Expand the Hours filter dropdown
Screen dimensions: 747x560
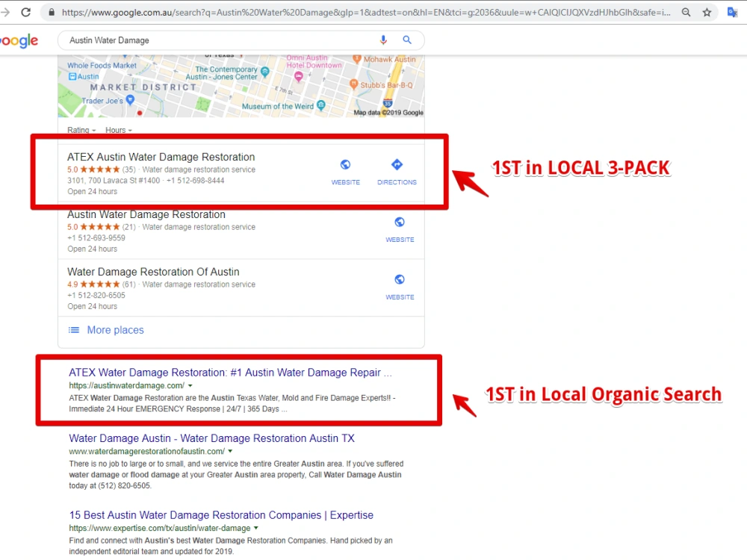point(119,130)
